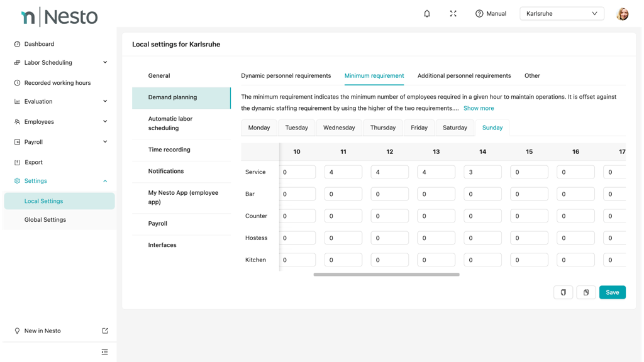Click the user profile avatar
The width and height of the screenshot is (644, 362).
click(x=622, y=14)
